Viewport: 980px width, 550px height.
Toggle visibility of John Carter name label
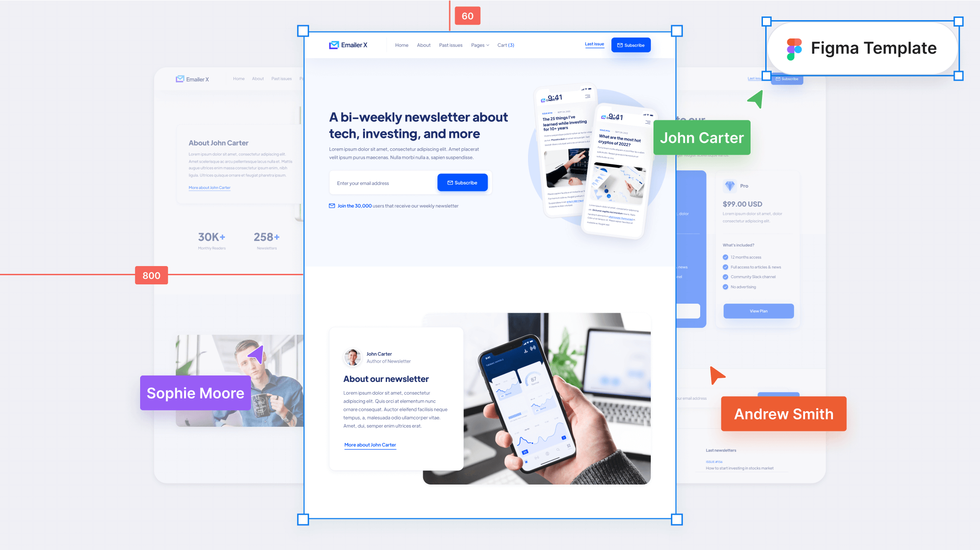click(x=702, y=137)
